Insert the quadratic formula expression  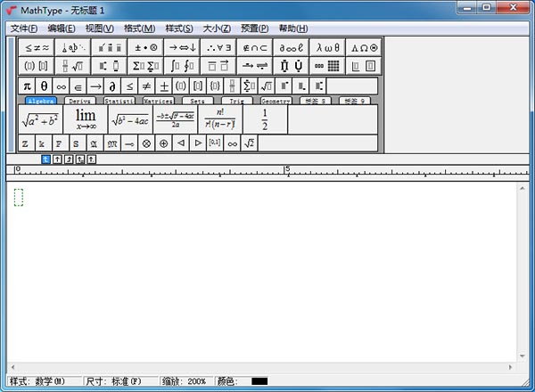(175, 119)
